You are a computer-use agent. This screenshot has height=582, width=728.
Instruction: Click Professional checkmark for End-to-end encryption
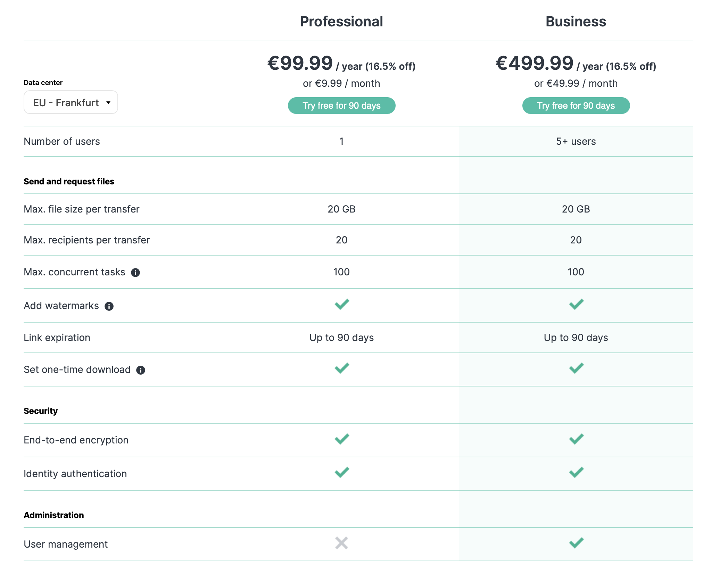click(x=342, y=439)
